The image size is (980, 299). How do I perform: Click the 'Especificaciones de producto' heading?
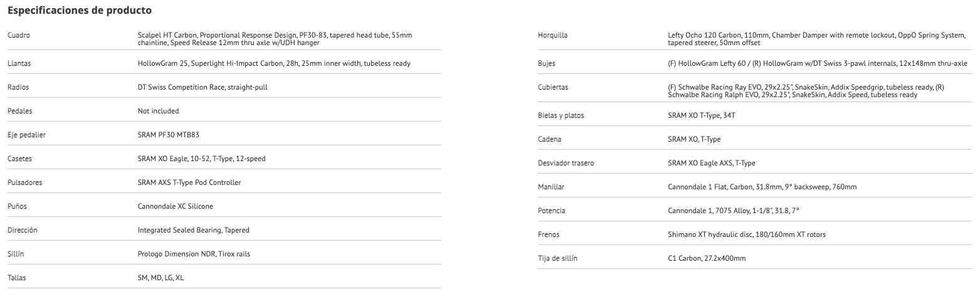(79, 11)
